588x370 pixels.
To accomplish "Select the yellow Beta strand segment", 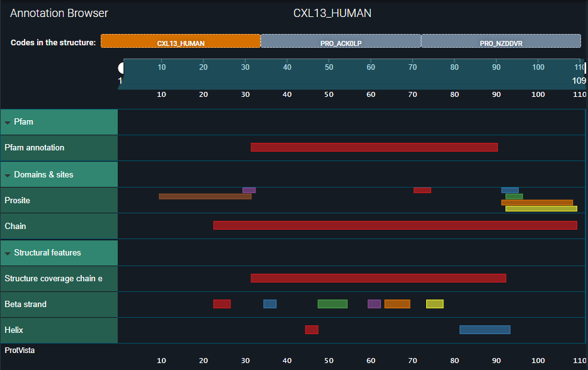I will click(x=434, y=304).
